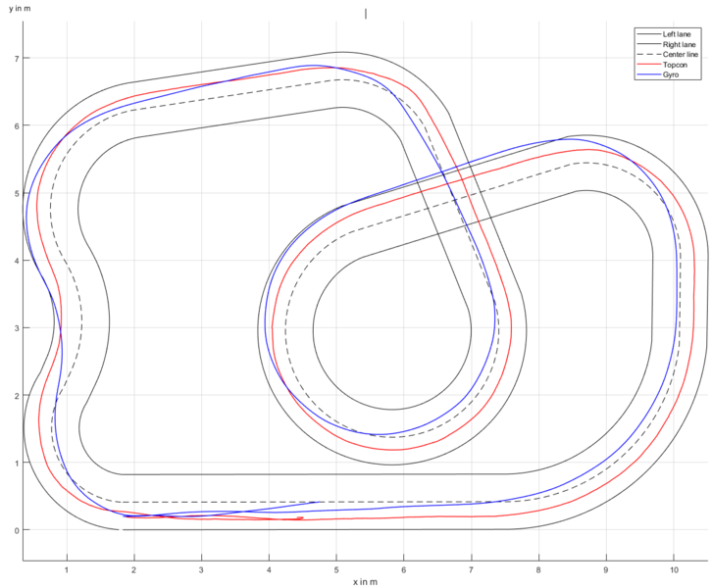Click the y-axis tick label 3

coord(17,328)
